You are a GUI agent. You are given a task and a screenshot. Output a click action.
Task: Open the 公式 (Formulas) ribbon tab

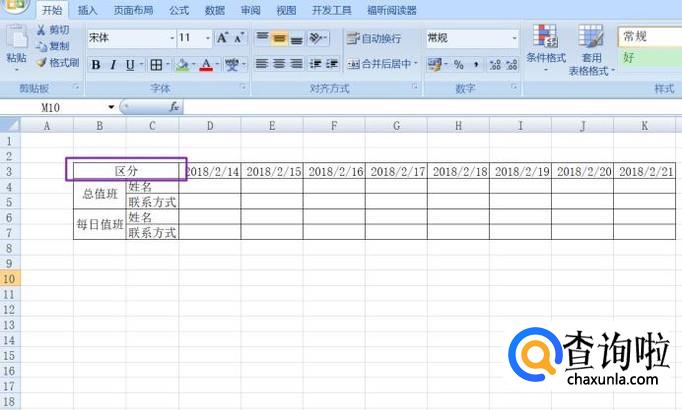coord(179,10)
